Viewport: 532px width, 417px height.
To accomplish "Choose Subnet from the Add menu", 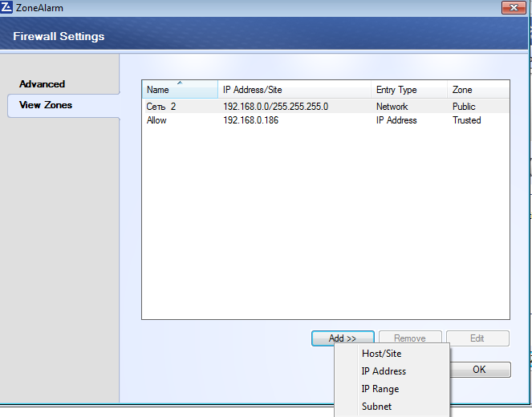I will pos(392,407).
